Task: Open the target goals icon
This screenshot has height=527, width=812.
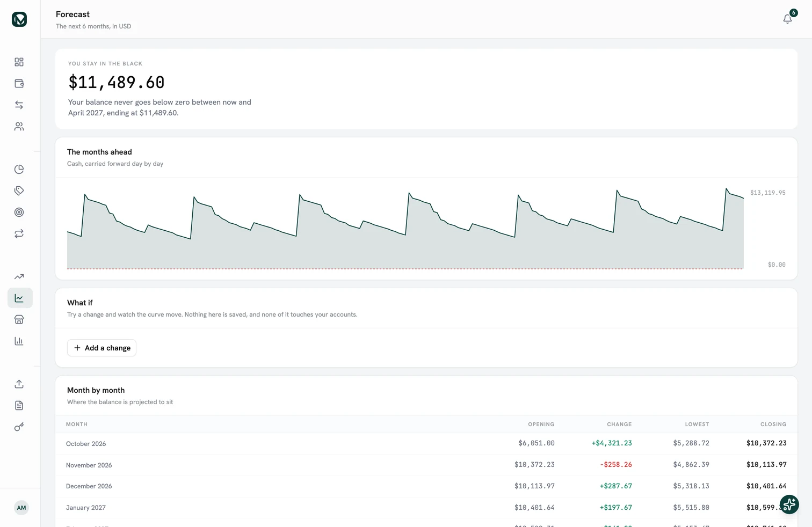Action: (x=19, y=213)
